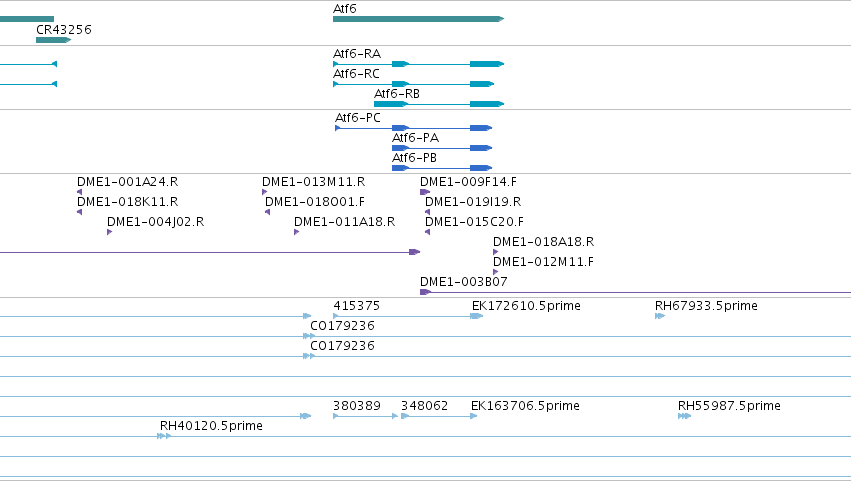Image resolution: width=851 pixels, height=481 pixels.
Task: Click the 348062 EST feature
Action: [x=439, y=416]
